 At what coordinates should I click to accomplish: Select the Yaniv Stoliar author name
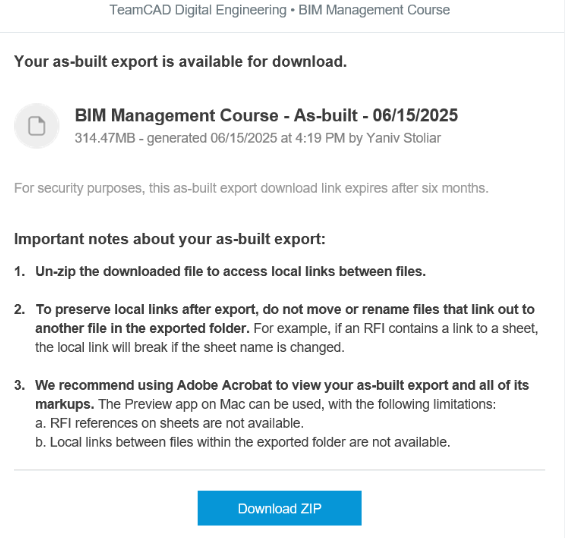tap(404, 138)
